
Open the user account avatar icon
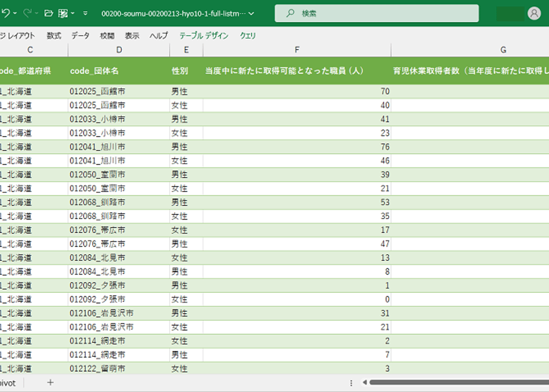click(534, 13)
